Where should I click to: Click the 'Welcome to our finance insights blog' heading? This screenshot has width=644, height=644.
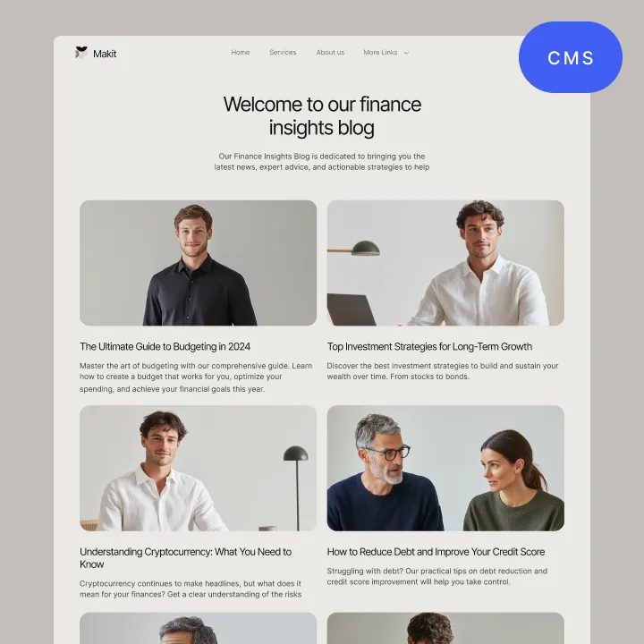(x=322, y=115)
